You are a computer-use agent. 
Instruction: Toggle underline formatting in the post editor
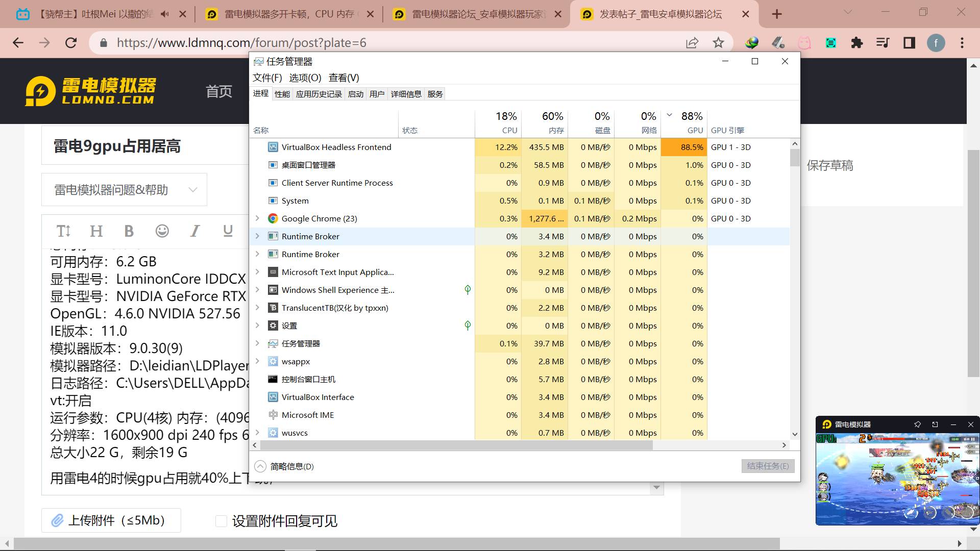228,231
